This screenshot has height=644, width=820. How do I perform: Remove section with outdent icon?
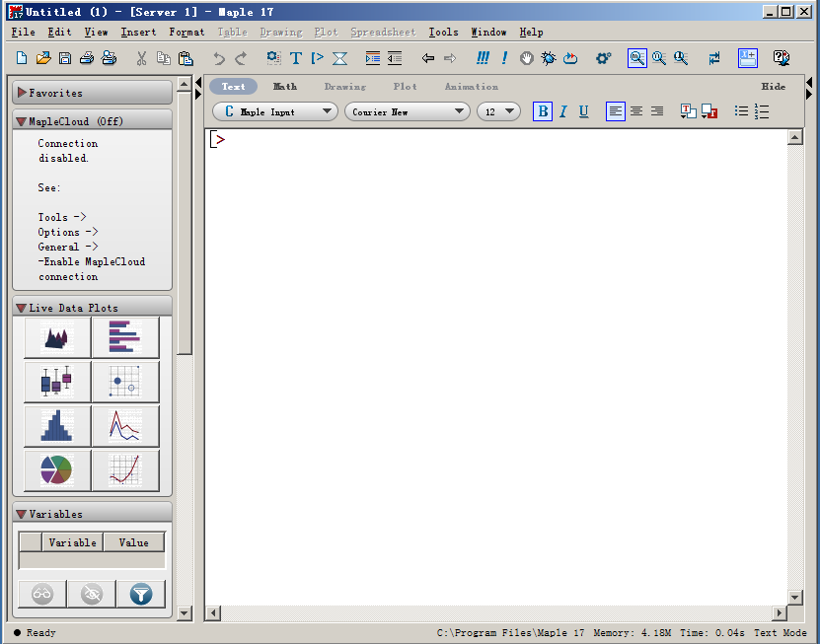click(395, 58)
